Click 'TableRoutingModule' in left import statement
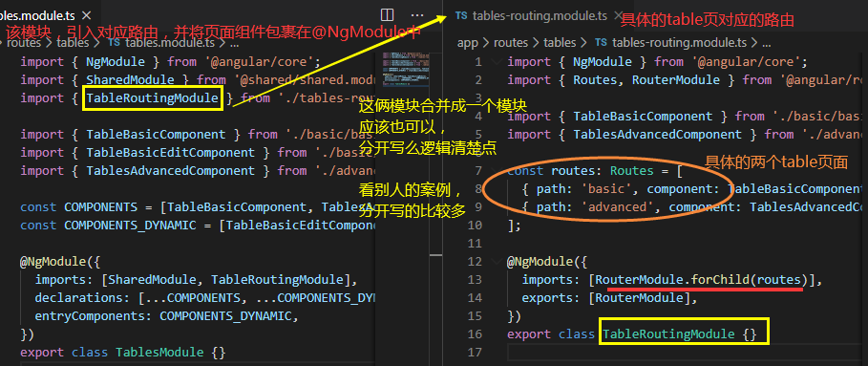This screenshot has height=366, width=868. pos(152,98)
